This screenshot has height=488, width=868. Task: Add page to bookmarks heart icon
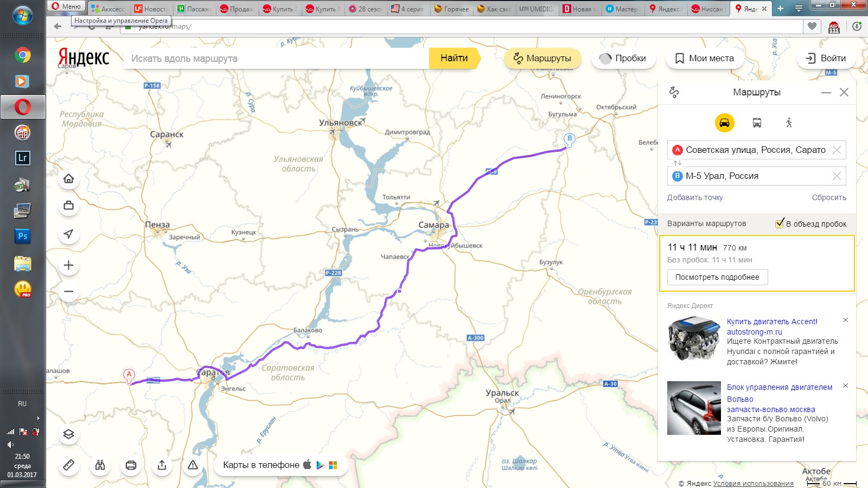(812, 26)
